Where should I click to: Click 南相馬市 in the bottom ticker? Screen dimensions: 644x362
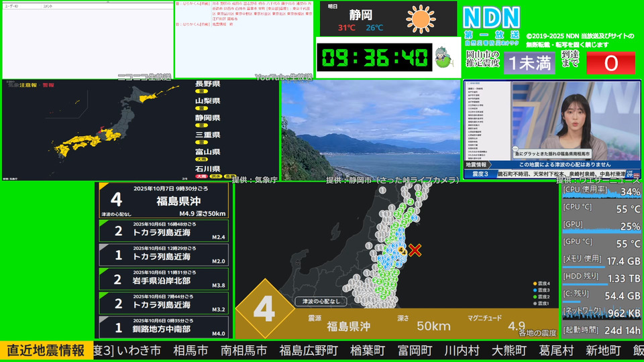[x=244, y=351]
